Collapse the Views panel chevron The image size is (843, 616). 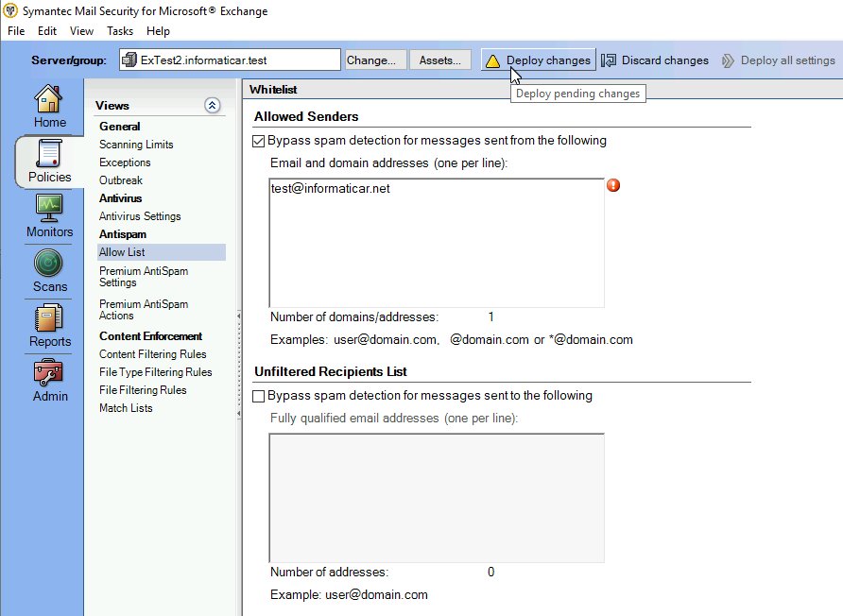[213, 106]
